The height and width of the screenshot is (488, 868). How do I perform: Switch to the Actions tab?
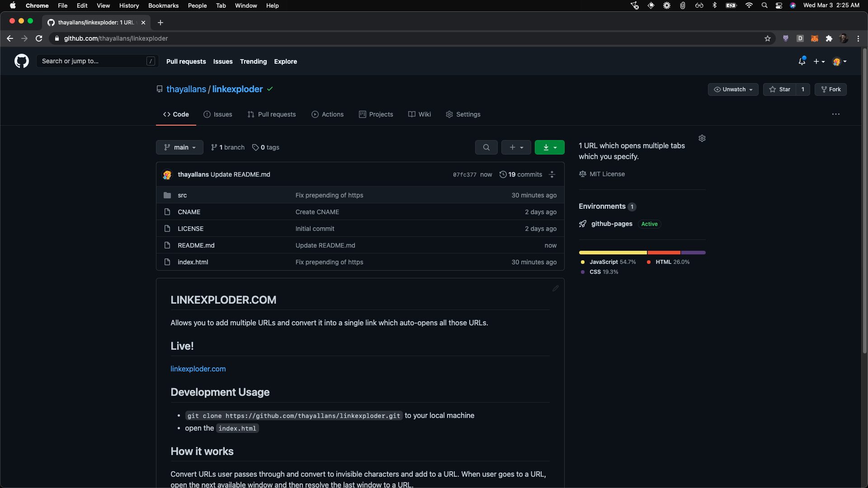(x=327, y=114)
